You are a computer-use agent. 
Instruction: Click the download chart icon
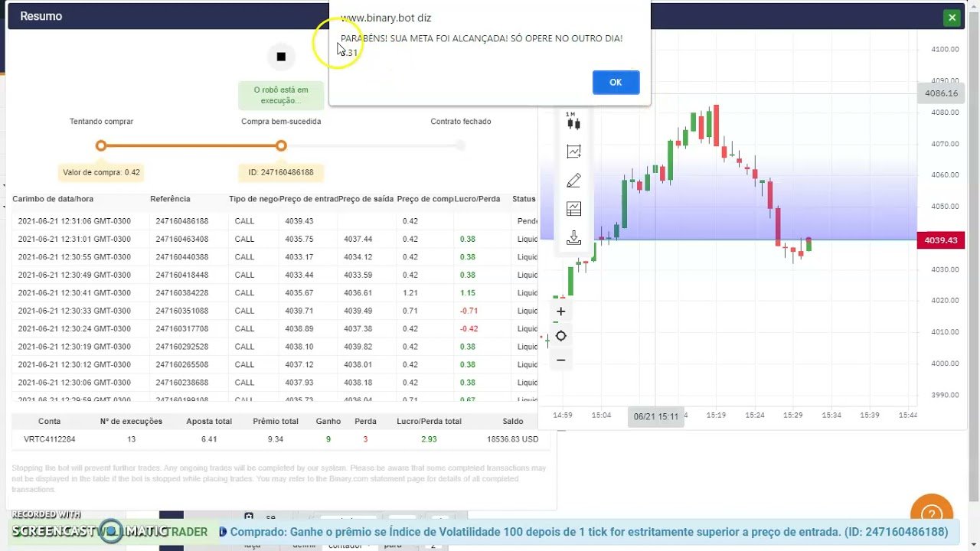[573, 238]
